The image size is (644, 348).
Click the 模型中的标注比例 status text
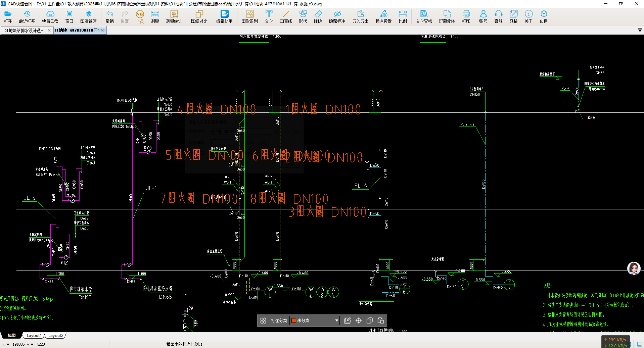(184, 344)
